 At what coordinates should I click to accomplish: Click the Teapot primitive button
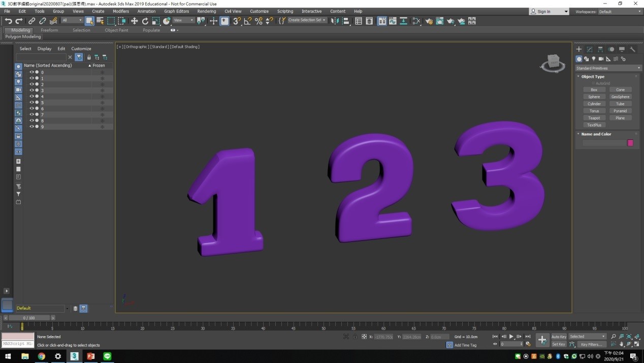pyautogui.click(x=594, y=118)
